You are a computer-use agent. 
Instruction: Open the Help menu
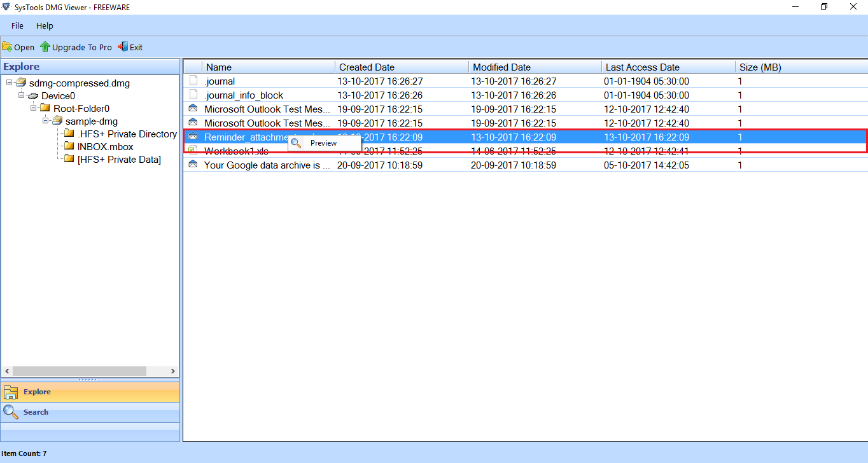45,26
